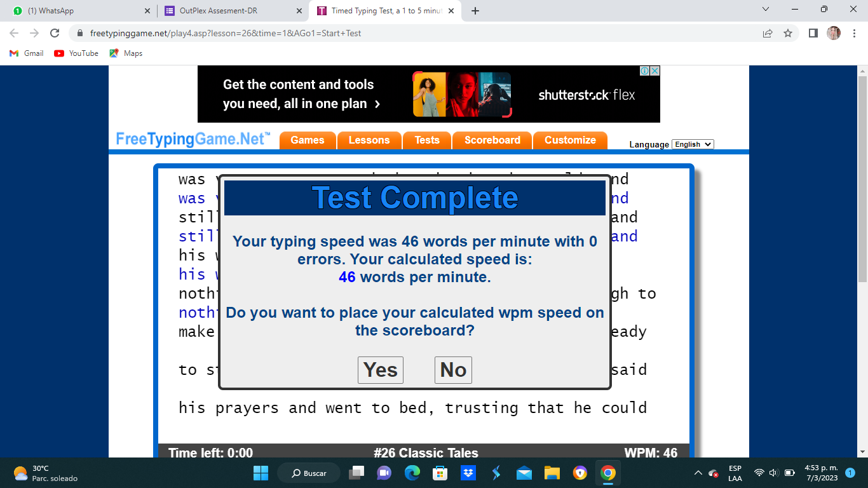Open File Explorer from taskbar
This screenshot has height=488, width=868.
[552, 473]
